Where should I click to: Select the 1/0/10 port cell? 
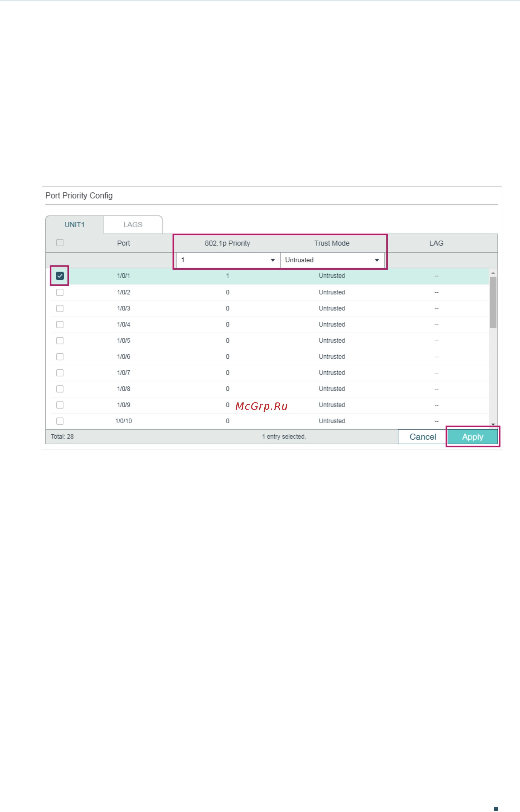click(124, 421)
